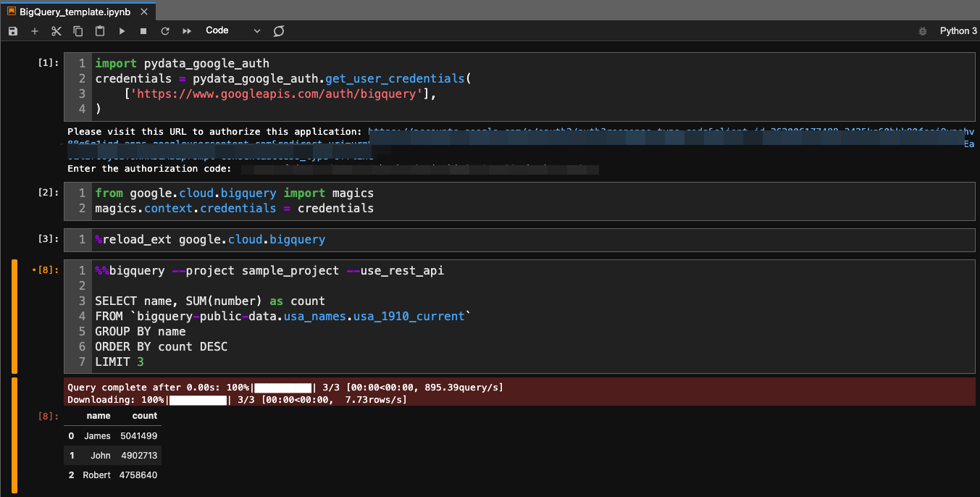Image resolution: width=980 pixels, height=497 pixels.
Task: Click the 'ORDER BY count DESC' line
Action: (x=161, y=347)
